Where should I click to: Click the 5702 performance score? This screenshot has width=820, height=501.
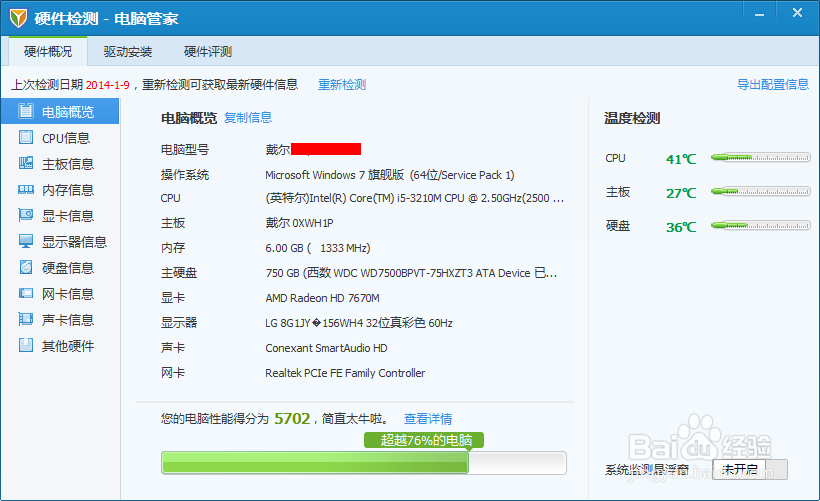click(x=292, y=418)
